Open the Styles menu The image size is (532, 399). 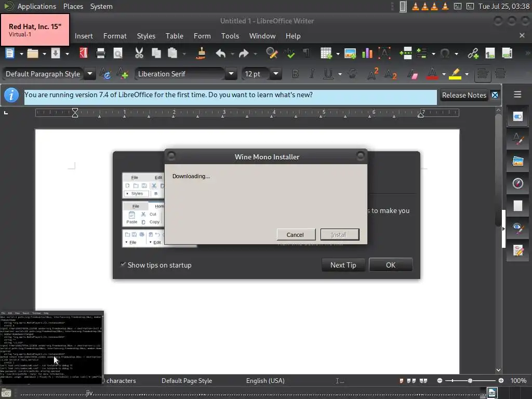click(146, 36)
